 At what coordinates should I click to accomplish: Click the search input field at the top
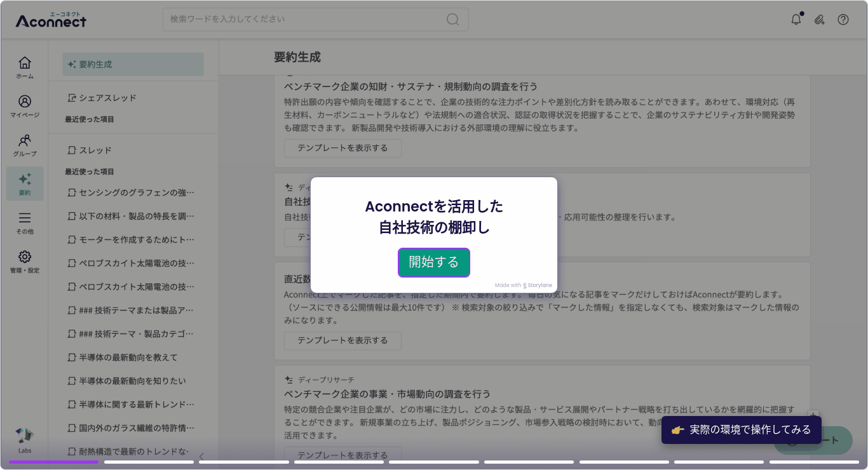pyautogui.click(x=315, y=20)
